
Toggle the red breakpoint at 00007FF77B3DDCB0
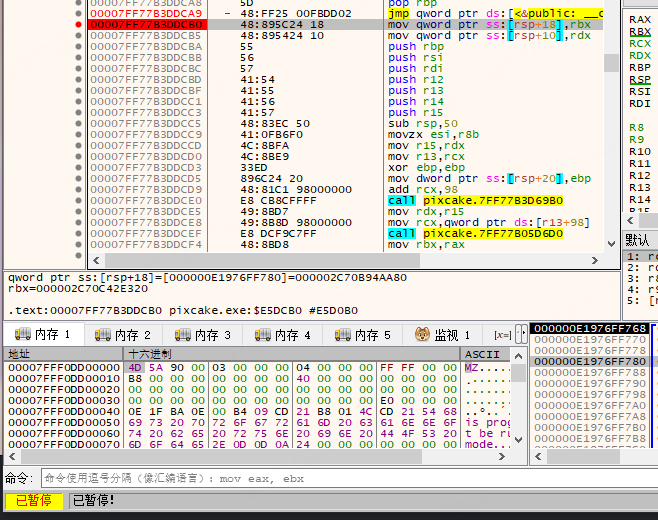click(x=78, y=24)
